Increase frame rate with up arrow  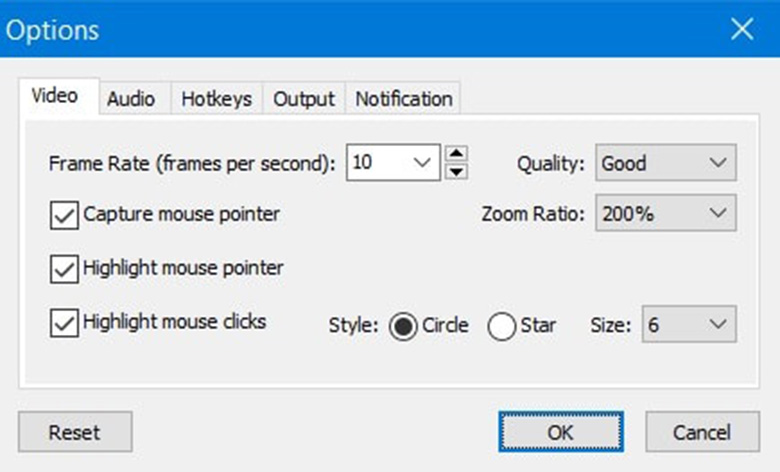click(456, 154)
